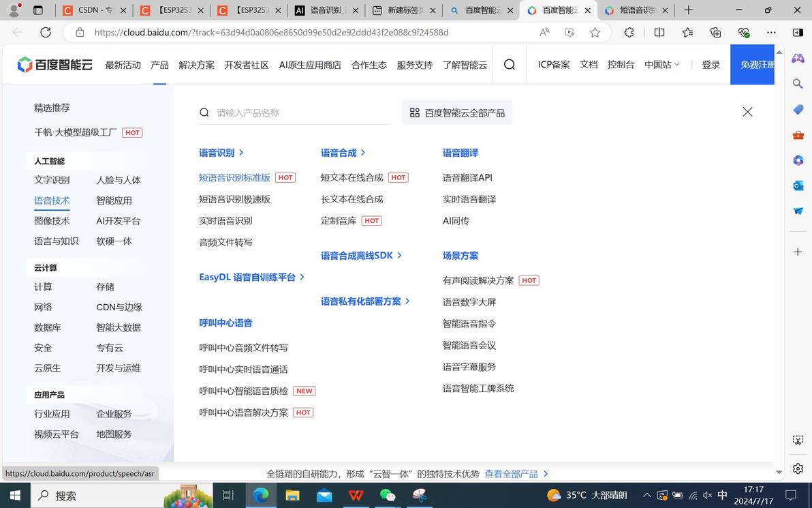Expand 语音私有化部署方案 heading
Viewport: 812px width, 508px height.
(366, 301)
